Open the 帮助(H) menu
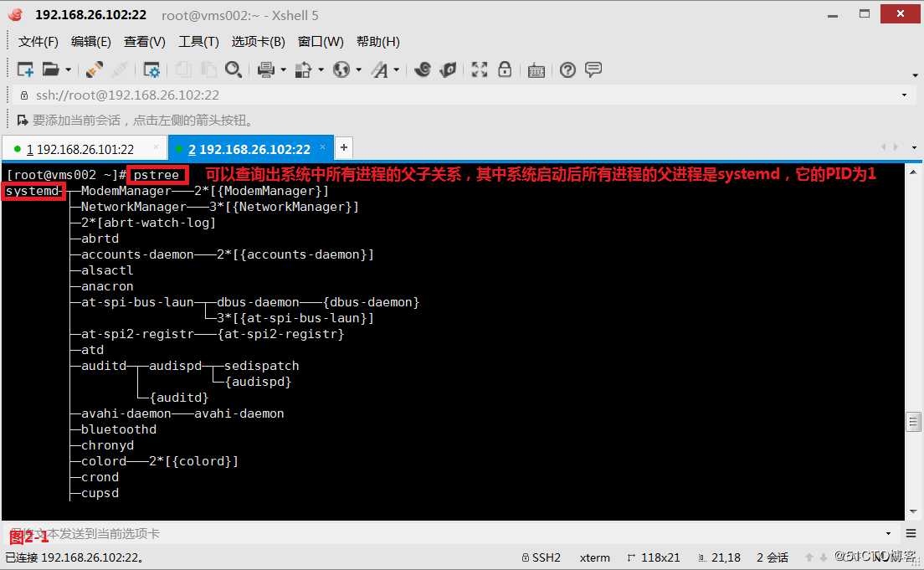This screenshot has height=570, width=924. click(377, 41)
